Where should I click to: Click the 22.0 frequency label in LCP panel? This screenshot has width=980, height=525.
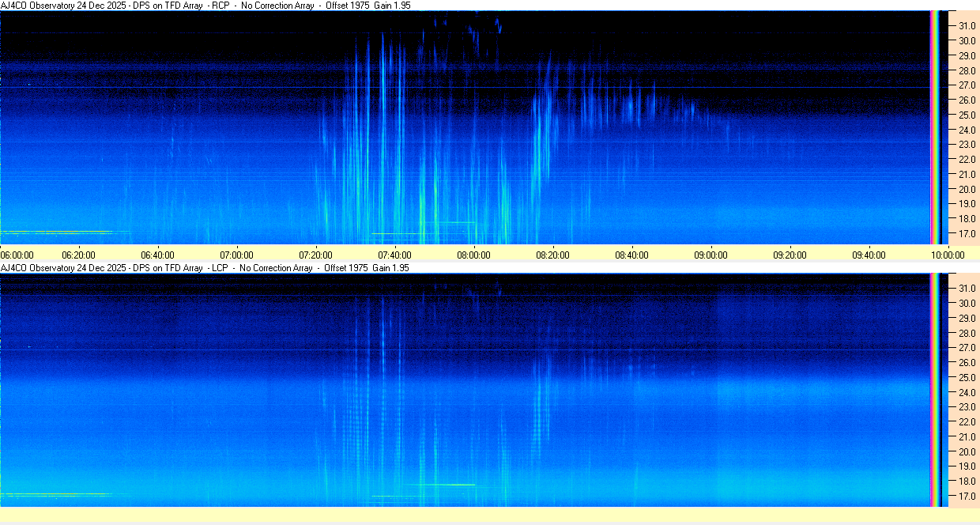967,422
